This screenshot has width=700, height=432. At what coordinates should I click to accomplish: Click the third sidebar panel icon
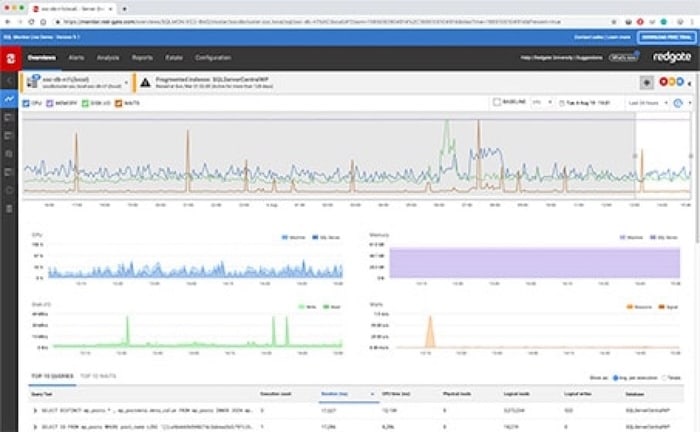(x=9, y=136)
